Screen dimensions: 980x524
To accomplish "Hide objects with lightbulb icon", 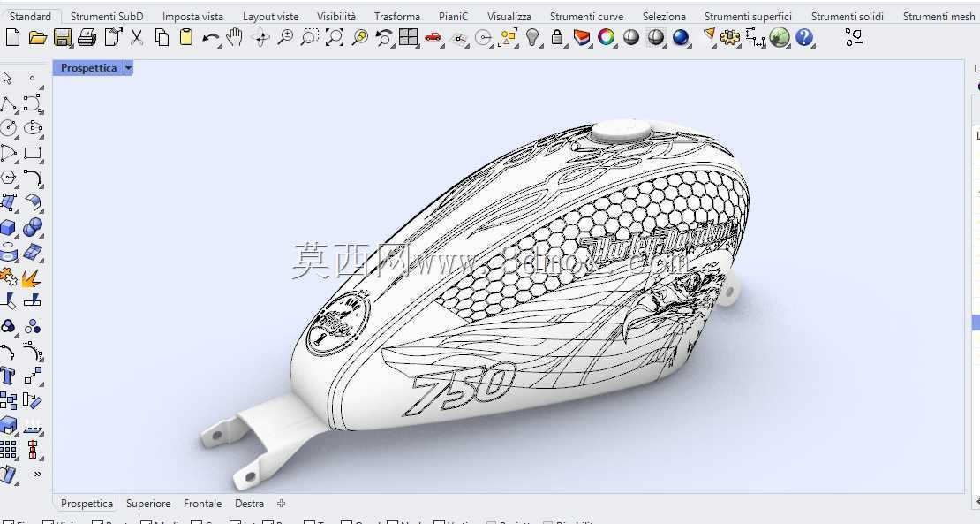I will point(532,38).
